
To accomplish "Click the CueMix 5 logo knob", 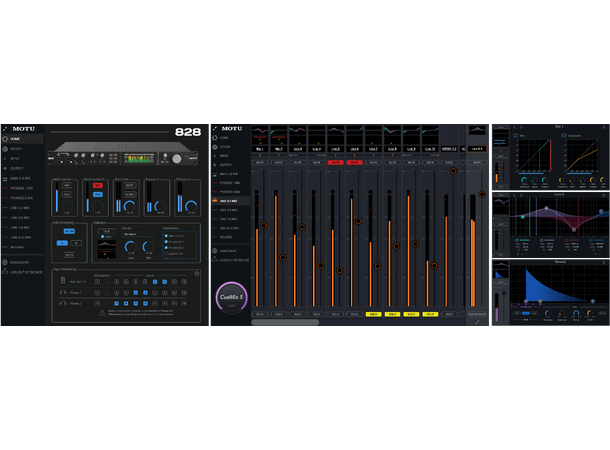I will 231,298.
